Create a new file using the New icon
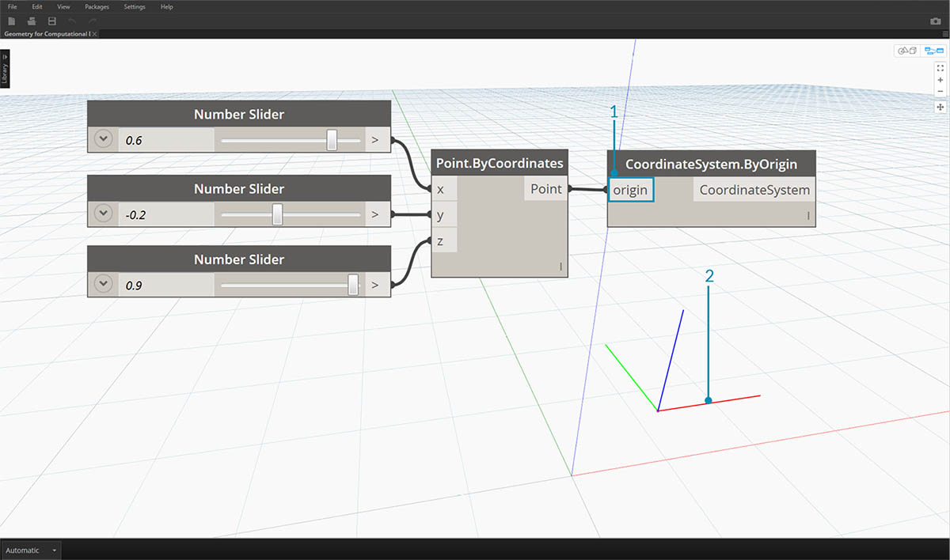The image size is (950, 560). point(11,21)
